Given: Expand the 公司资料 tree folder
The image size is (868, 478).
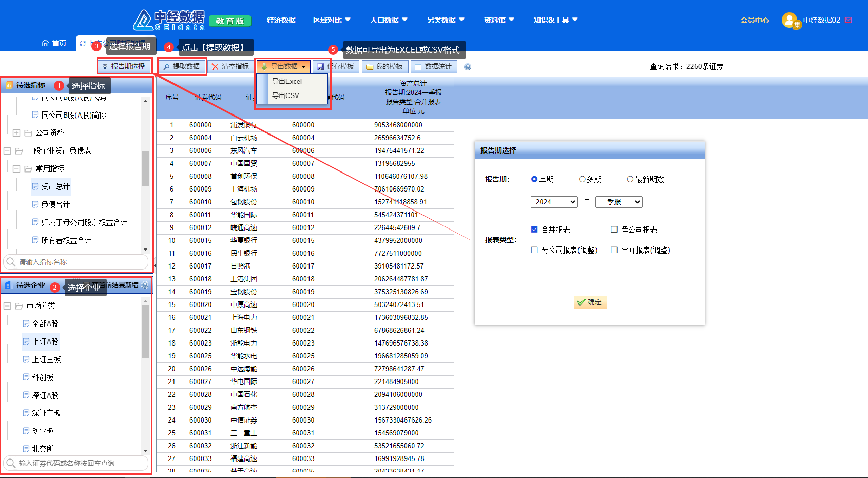Looking at the screenshot, I should [x=16, y=133].
